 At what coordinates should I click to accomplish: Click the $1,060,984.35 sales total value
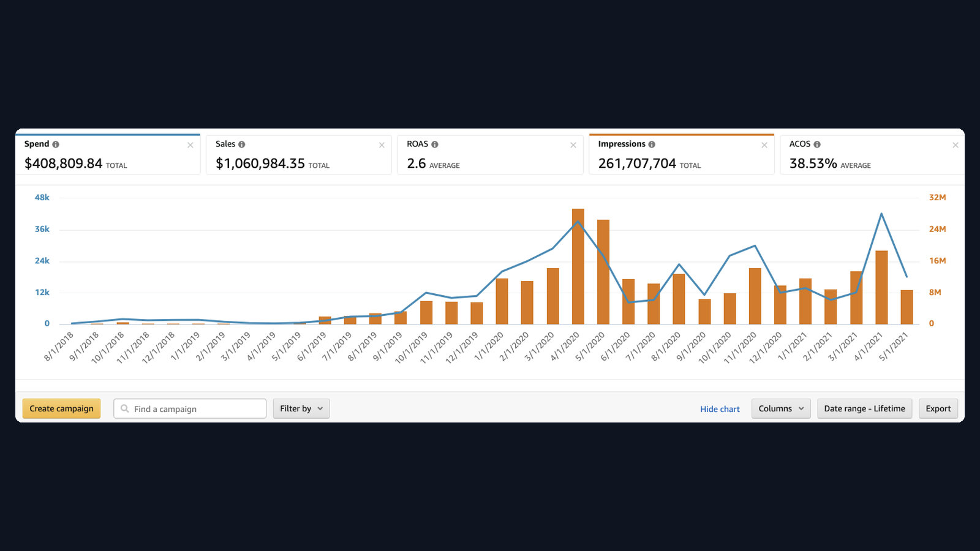(260, 163)
